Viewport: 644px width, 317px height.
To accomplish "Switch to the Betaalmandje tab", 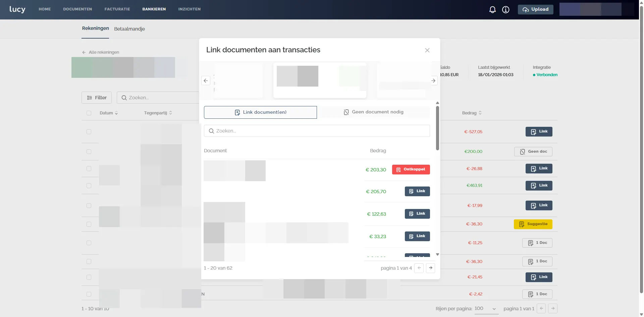I will 129,29.
